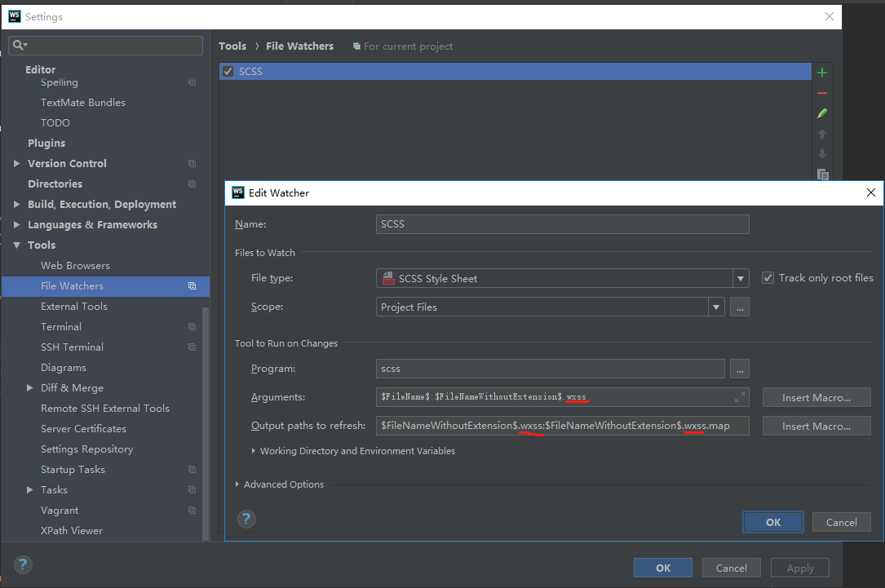Click Tools breadcrumb in header
This screenshot has width=885, height=588.
pos(232,46)
